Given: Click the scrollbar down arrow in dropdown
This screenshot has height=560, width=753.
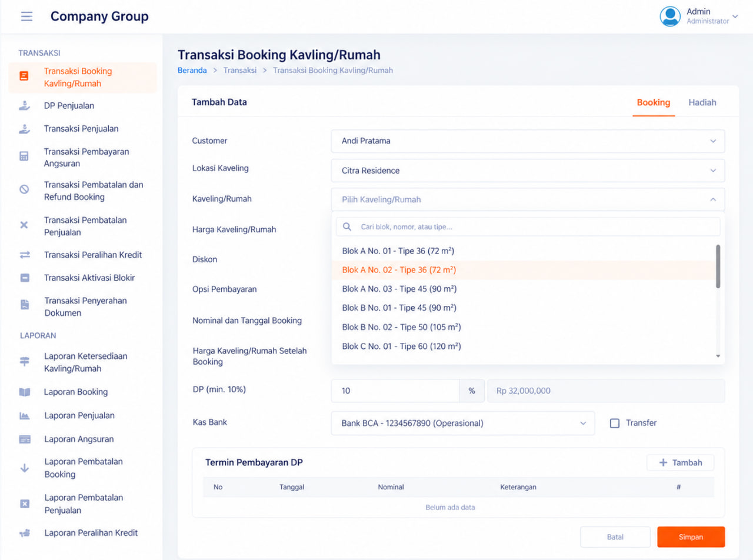Looking at the screenshot, I should [718, 356].
